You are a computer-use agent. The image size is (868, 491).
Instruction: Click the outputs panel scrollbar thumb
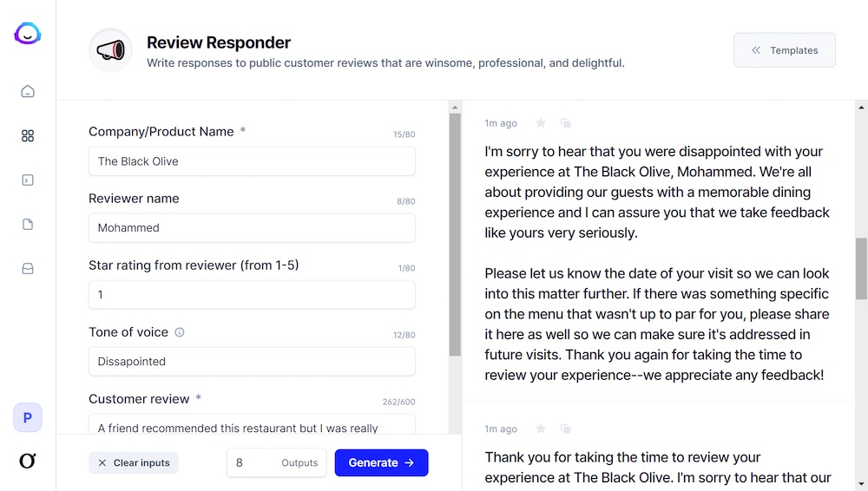[x=861, y=269]
